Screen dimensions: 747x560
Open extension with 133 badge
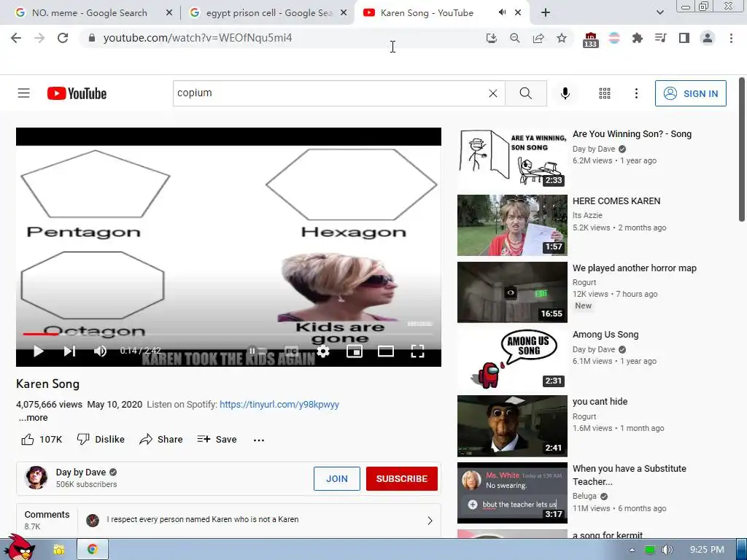590,39
